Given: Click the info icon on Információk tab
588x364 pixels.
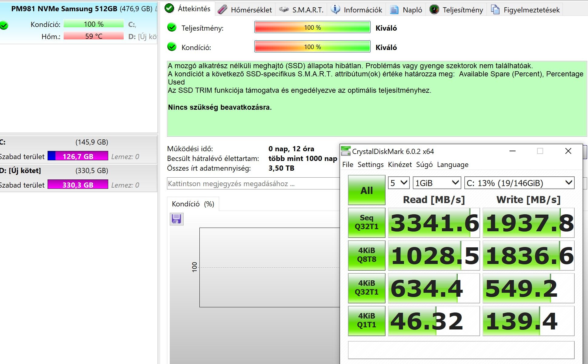Looking at the screenshot, I should (x=335, y=10).
